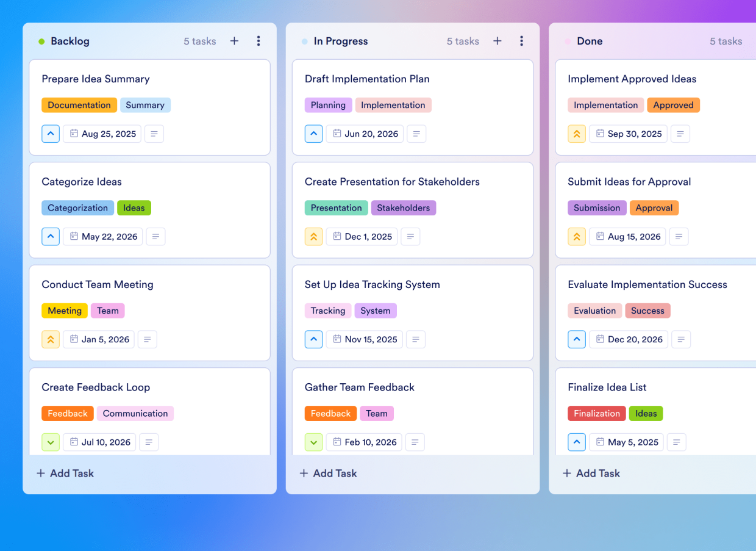Viewport: 756px width, 551px height.
Task: Select the Done column header
Action: [590, 41]
